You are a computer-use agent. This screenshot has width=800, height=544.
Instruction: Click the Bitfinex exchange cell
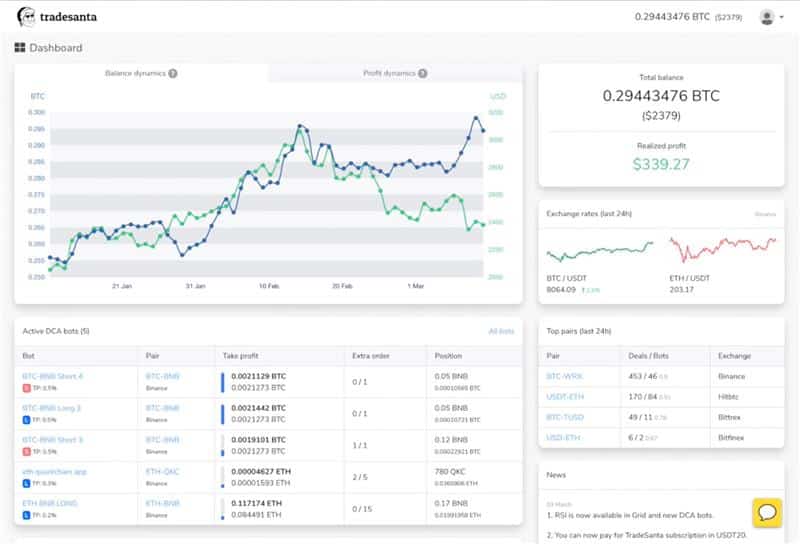click(731, 437)
